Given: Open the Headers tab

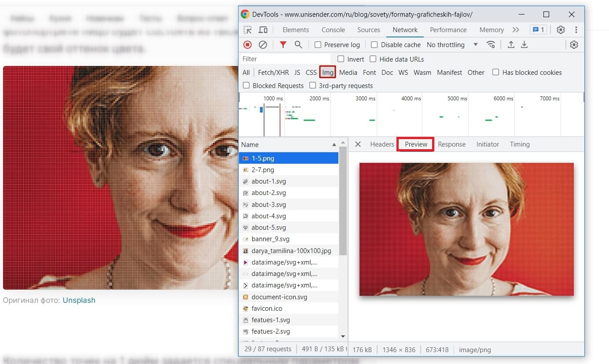Looking at the screenshot, I should (382, 144).
